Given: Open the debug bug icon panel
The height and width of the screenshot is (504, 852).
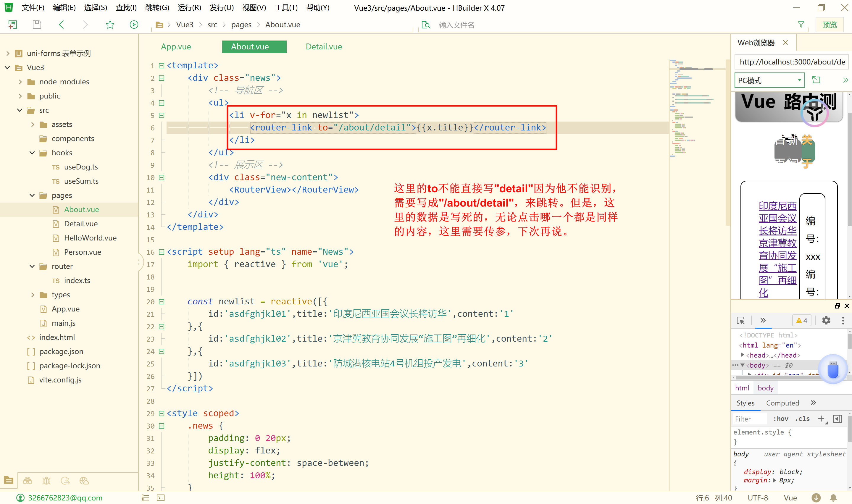Looking at the screenshot, I should pyautogui.click(x=46, y=481).
